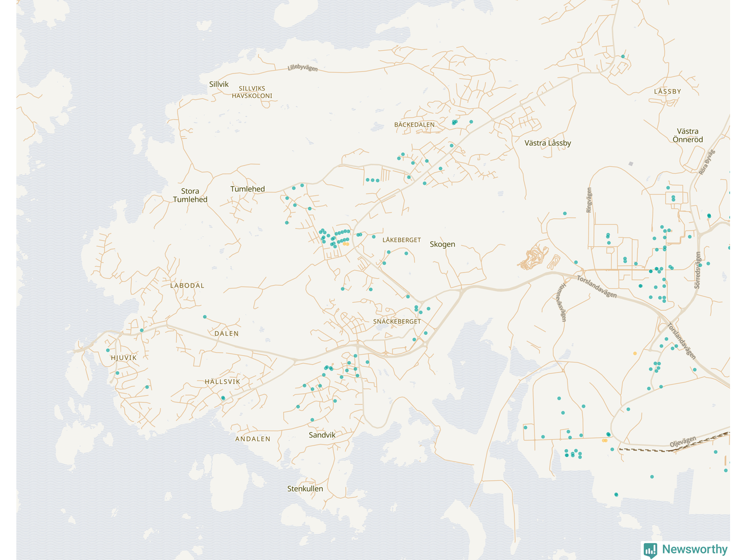Screen dimensions: 747x560
Task: Select the Låkeberget area label
Action: [402, 240]
